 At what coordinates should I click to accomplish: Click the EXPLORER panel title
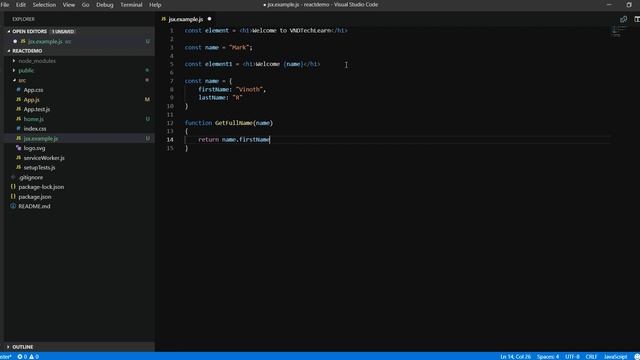pos(23,19)
